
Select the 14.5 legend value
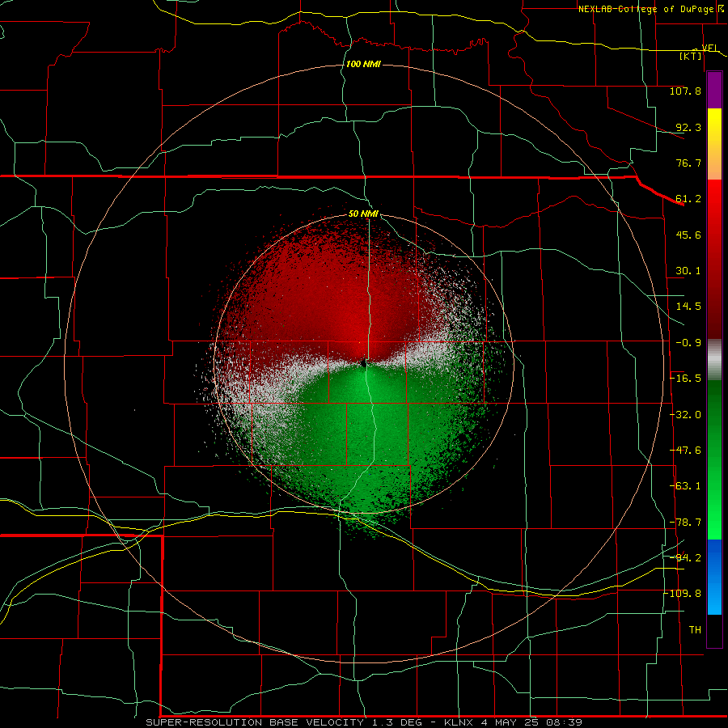[688, 307]
